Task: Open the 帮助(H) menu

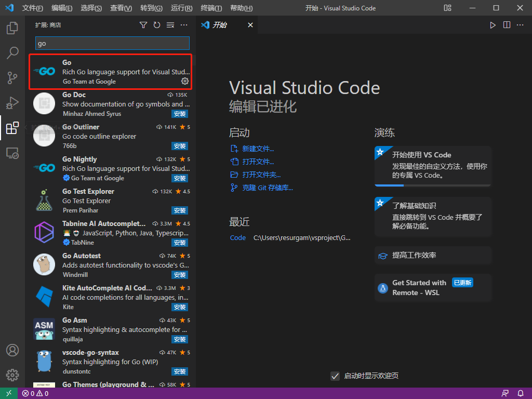Action: coord(241,8)
